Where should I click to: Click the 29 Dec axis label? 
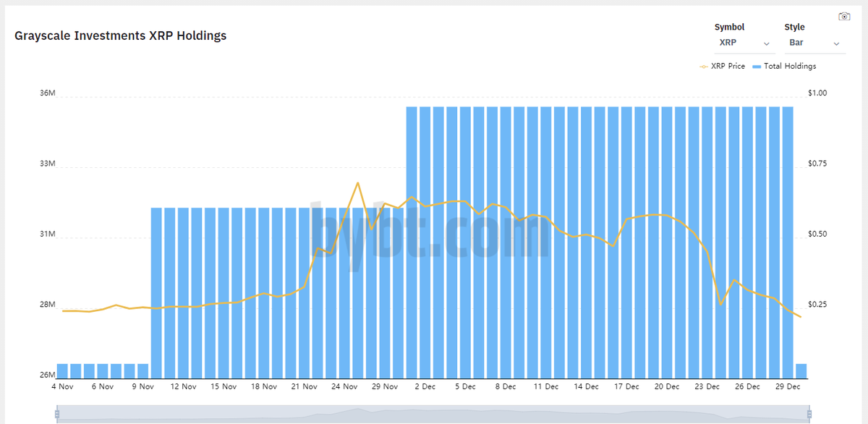point(788,386)
